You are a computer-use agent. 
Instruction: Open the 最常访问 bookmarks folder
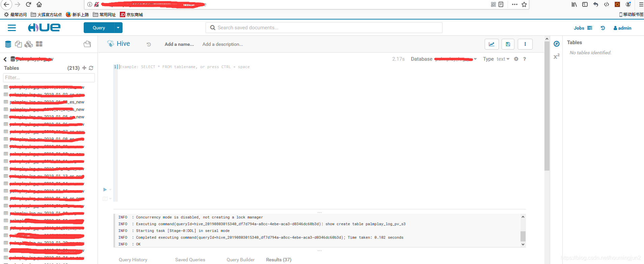pos(15,14)
